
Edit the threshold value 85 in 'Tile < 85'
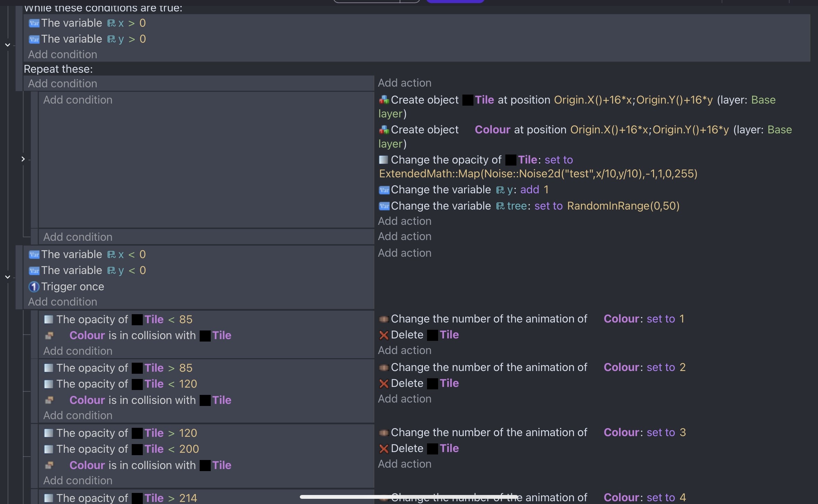click(186, 319)
